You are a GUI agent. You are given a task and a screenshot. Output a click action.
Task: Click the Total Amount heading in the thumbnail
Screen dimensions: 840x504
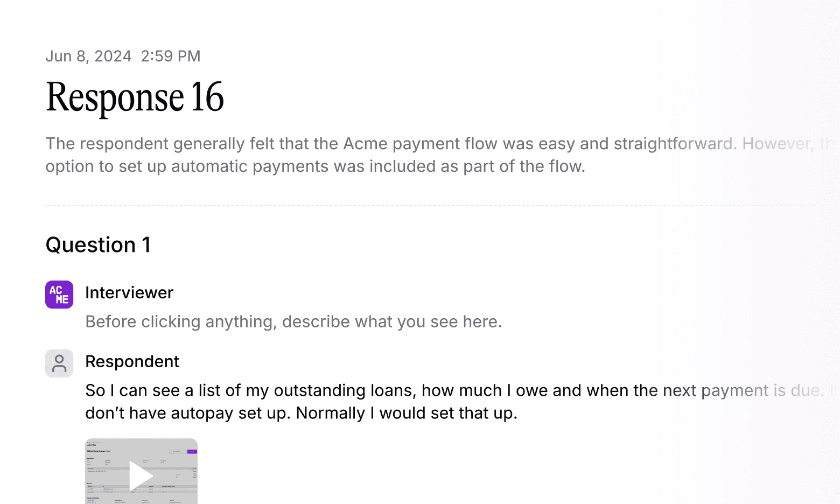[97, 451]
